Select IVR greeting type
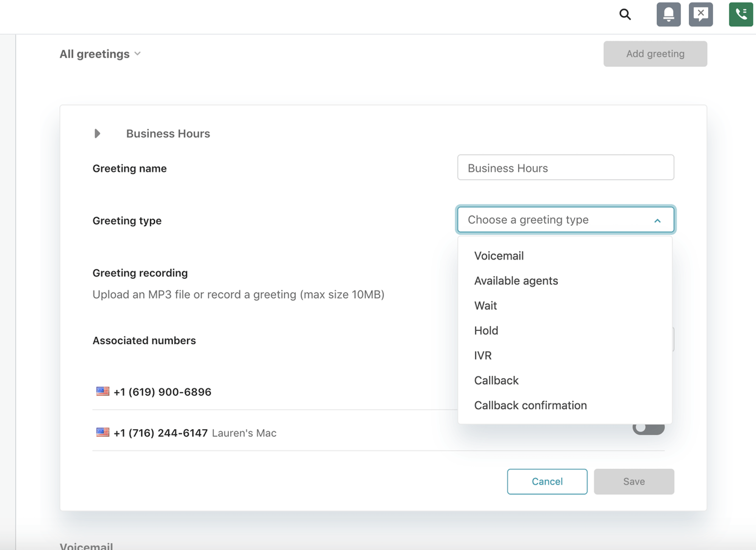 (482, 355)
